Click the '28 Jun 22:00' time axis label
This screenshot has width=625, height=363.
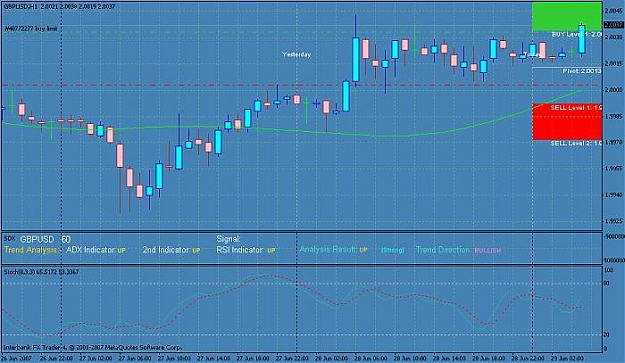pos(528,359)
